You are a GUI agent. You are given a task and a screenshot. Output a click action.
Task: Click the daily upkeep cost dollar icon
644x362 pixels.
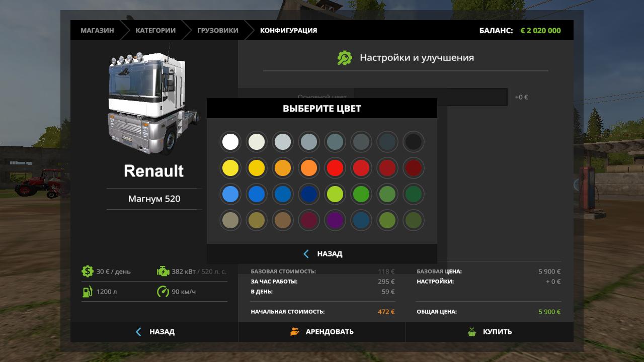click(x=88, y=271)
